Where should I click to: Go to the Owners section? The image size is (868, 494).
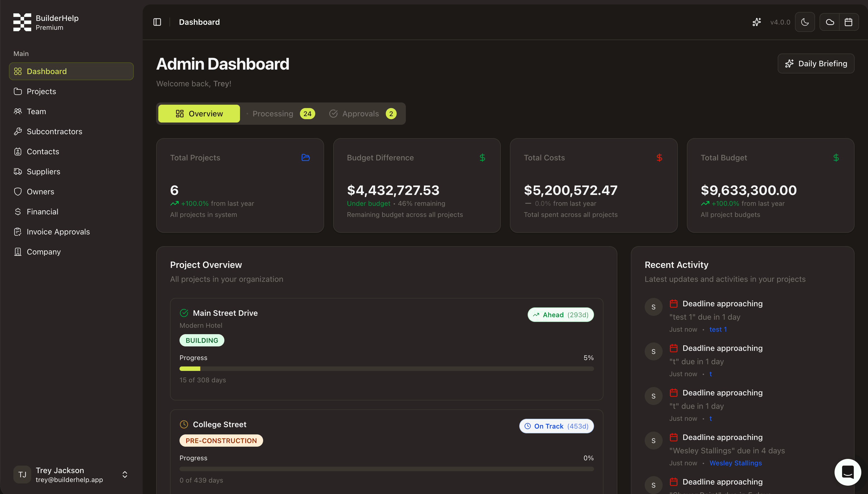pos(71,191)
